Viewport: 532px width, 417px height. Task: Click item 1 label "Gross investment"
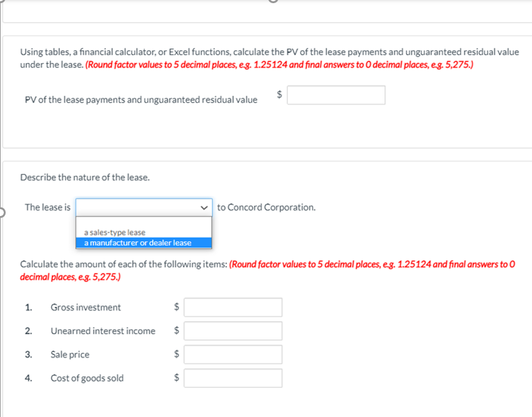(x=86, y=307)
